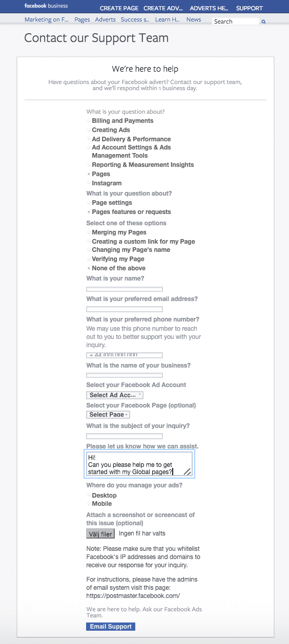Select Billing and Payments radio option
Viewport: 289px width, 644px height.
(x=89, y=121)
